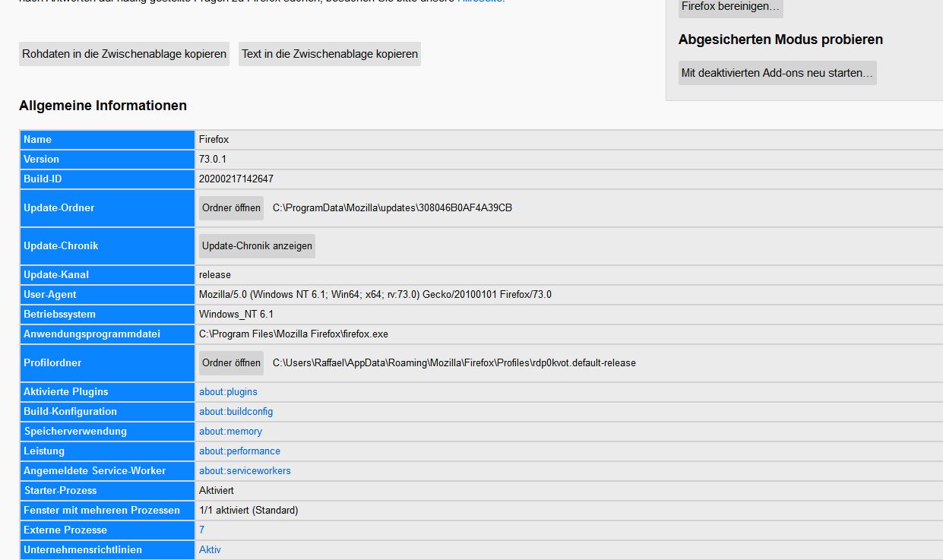The height and width of the screenshot is (560, 943).
Task: Click the 'User-Agent' row header cell
Action: coord(108,294)
